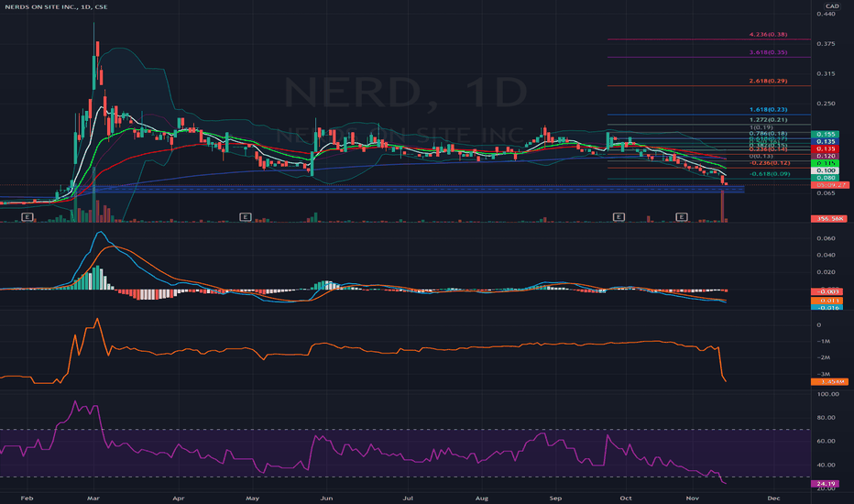Screen dimensions: 854x504
Task: Click the -0.003 MACD histogram label
Action: click(827, 291)
